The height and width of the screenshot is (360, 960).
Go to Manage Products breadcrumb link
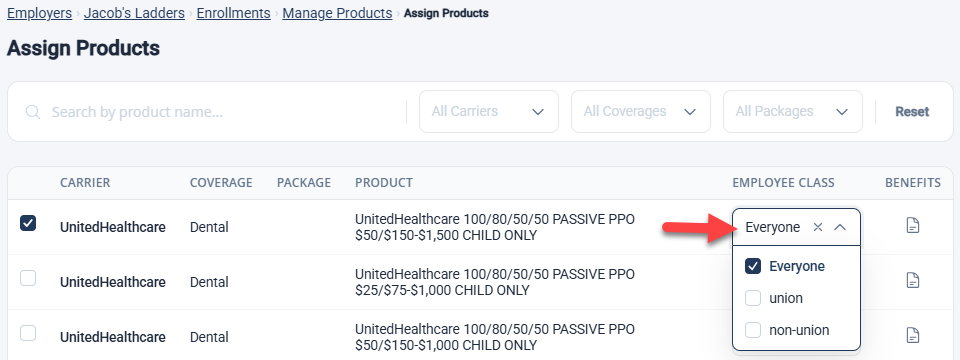(337, 13)
